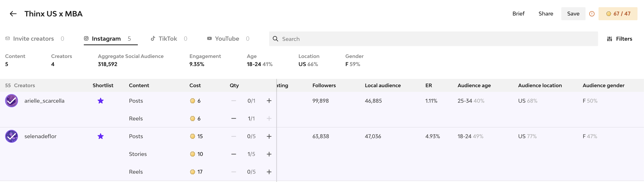Click the selenadeflor creator name
Viewport: 644px width, 182px height.
(40, 136)
